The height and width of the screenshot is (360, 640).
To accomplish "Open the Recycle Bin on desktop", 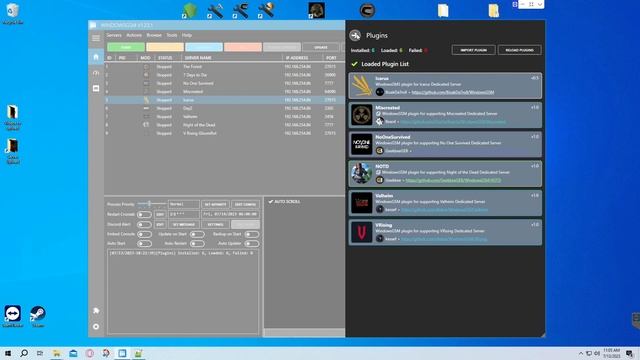I will pyautogui.click(x=13, y=13).
